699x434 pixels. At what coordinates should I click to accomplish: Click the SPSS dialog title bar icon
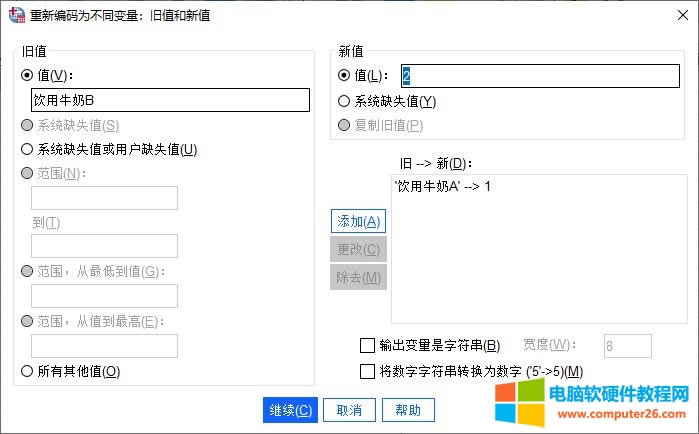pos(16,15)
